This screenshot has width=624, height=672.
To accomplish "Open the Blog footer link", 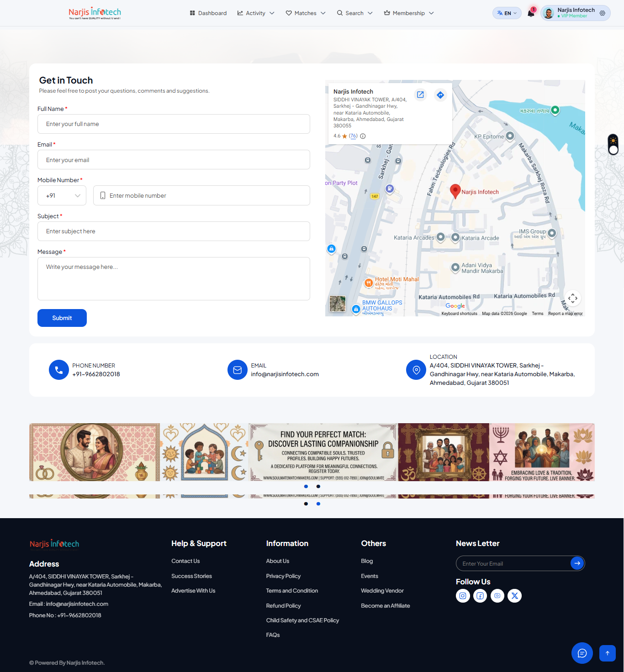I will pos(367,561).
